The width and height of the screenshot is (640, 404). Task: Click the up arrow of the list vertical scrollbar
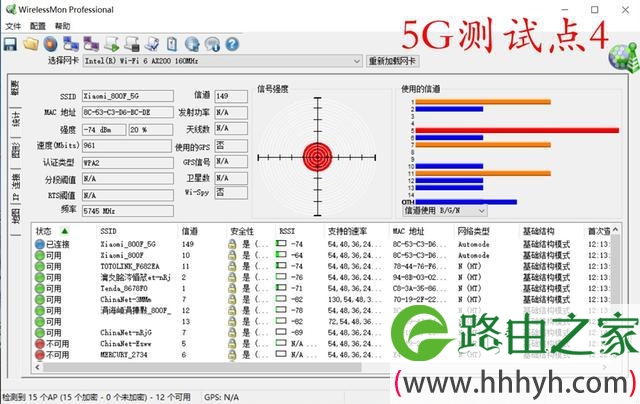[x=615, y=230]
